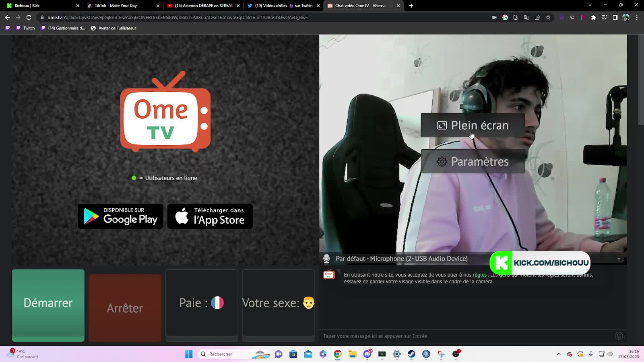Click the camera indicator in address bar
The height and width of the screenshot is (362, 644).
(x=494, y=18)
